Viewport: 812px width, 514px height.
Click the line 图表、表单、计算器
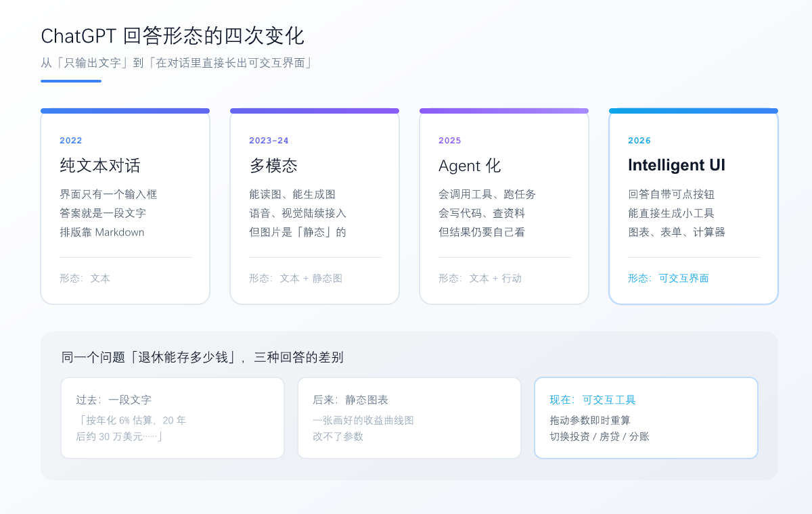click(x=677, y=232)
